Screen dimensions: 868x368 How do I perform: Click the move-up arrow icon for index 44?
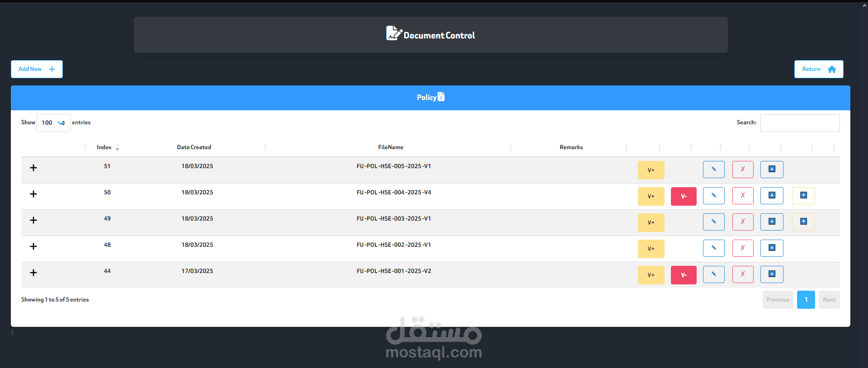(x=772, y=274)
